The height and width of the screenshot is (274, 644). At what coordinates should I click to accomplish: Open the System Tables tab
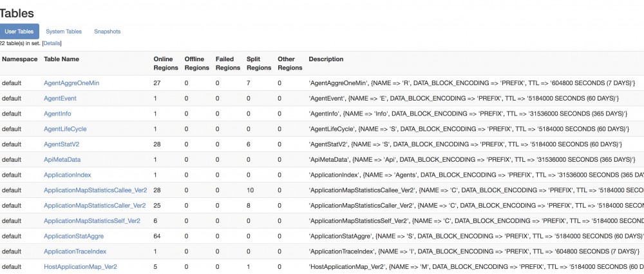point(64,32)
